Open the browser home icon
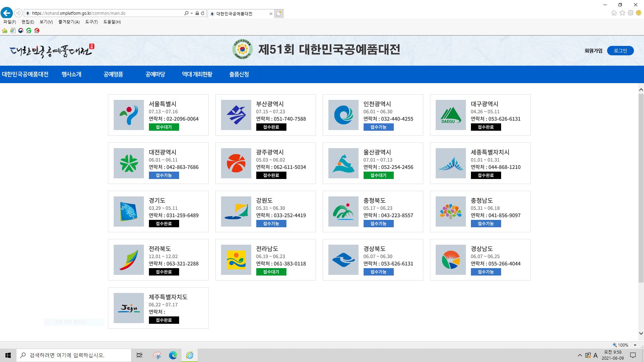Screen dimensions: 644x362 [x=614, y=13]
